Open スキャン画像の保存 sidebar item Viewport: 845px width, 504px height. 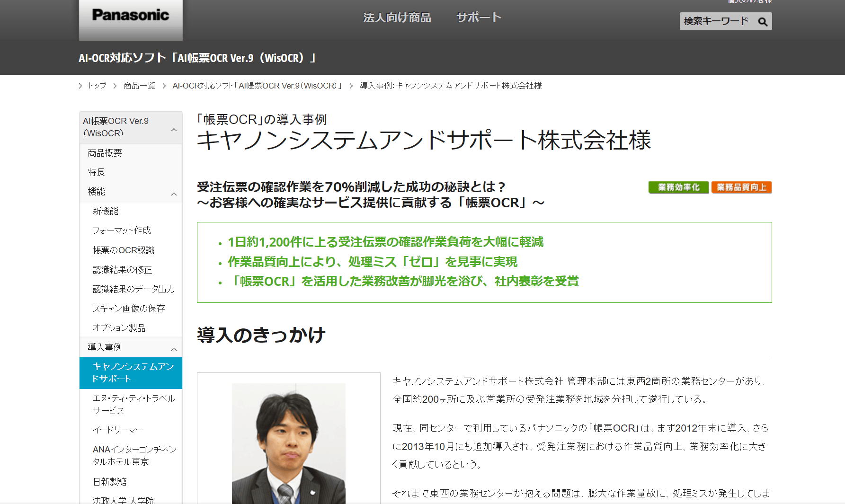tap(129, 309)
